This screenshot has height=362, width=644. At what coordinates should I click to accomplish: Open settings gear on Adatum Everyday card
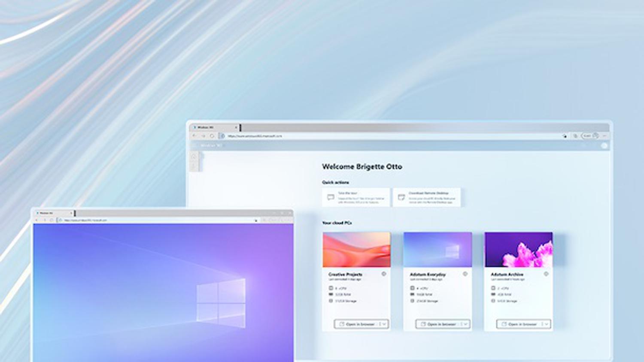click(465, 274)
